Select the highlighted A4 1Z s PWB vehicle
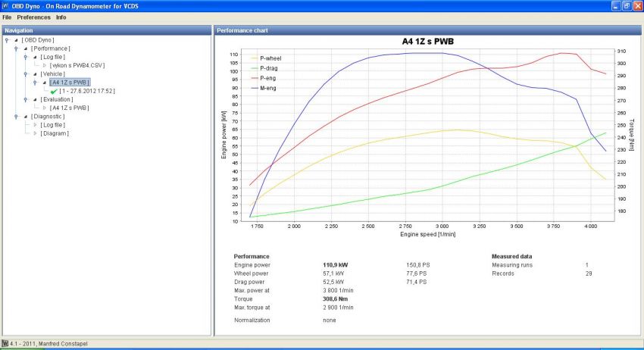 point(70,83)
